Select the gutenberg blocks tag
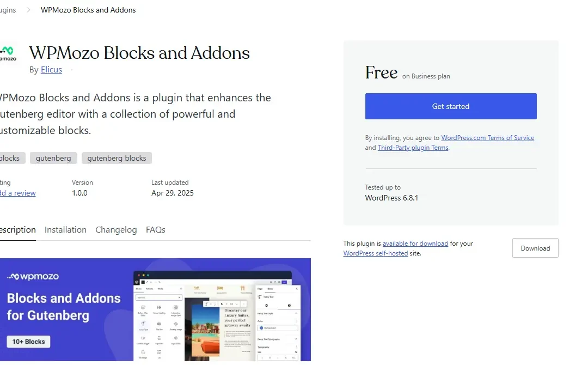The image size is (588, 365). tap(117, 159)
